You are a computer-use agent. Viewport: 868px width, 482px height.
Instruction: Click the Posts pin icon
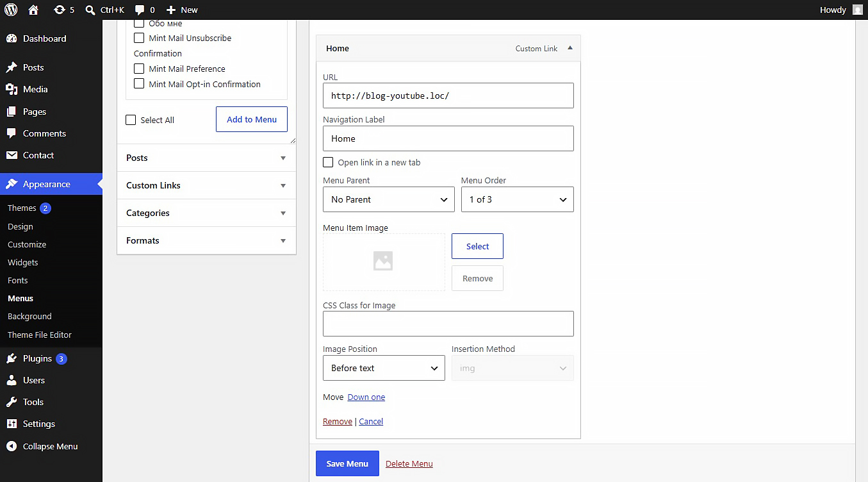pyautogui.click(x=12, y=67)
